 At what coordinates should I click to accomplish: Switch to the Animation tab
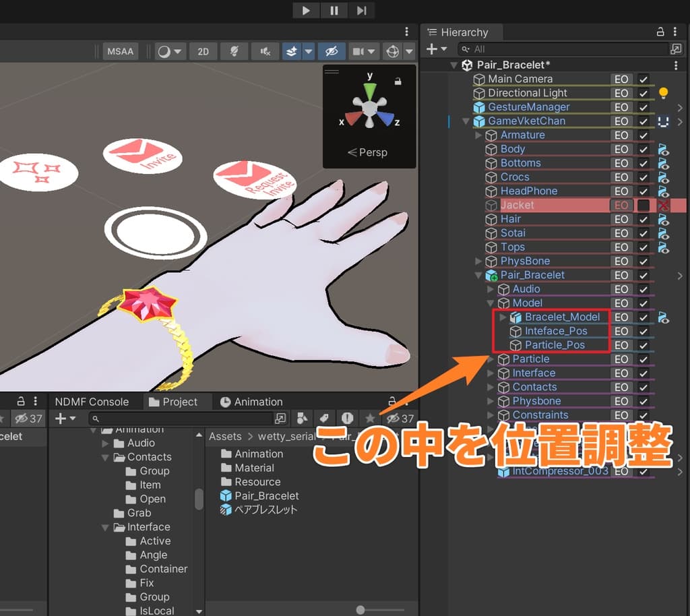[x=251, y=402]
